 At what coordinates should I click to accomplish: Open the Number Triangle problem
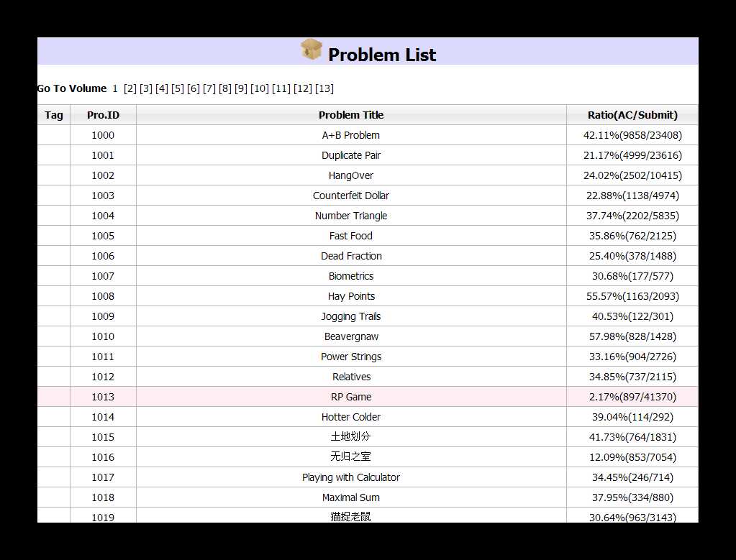pos(351,216)
